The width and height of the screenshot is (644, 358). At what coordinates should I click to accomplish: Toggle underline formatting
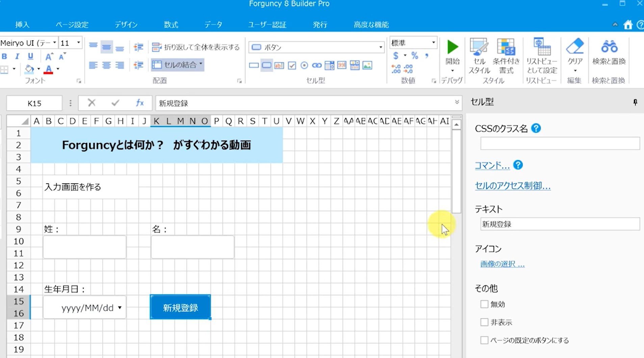pyautogui.click(x=30, y=56)
